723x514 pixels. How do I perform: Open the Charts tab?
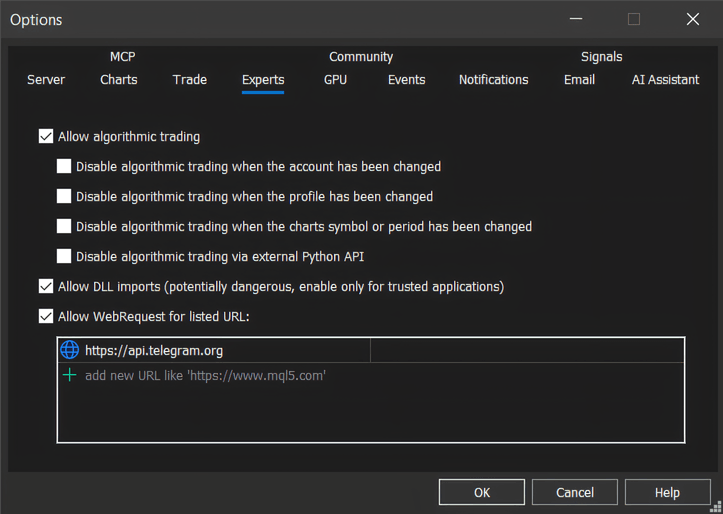click(x=119, y=80)
